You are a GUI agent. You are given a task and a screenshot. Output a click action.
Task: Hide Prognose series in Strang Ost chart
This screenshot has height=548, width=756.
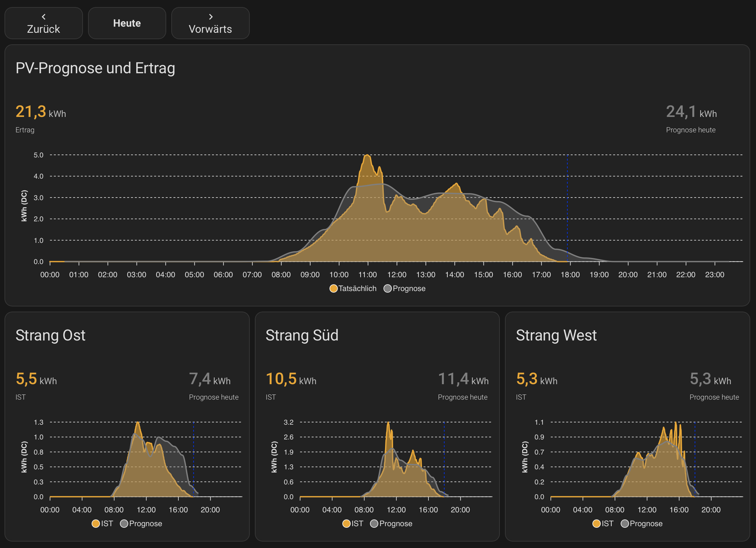145,523
